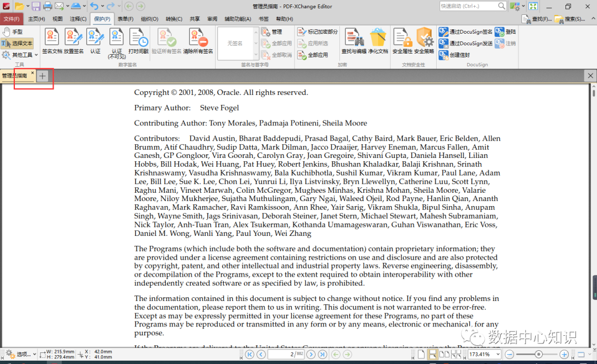Open 帮助(H) ribbon tab
This screenshot has width=597, height=364.
pos(285,19)
